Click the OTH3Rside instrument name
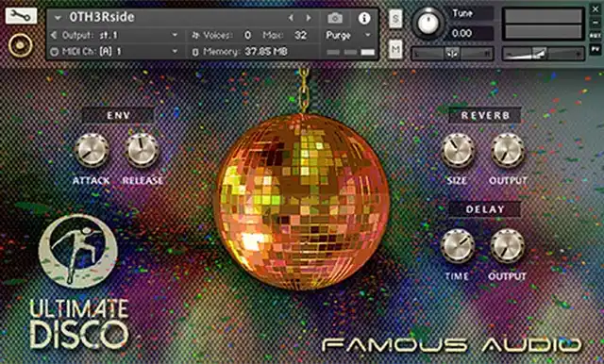Screen dimensions: 604x364 tap(102, 17)
